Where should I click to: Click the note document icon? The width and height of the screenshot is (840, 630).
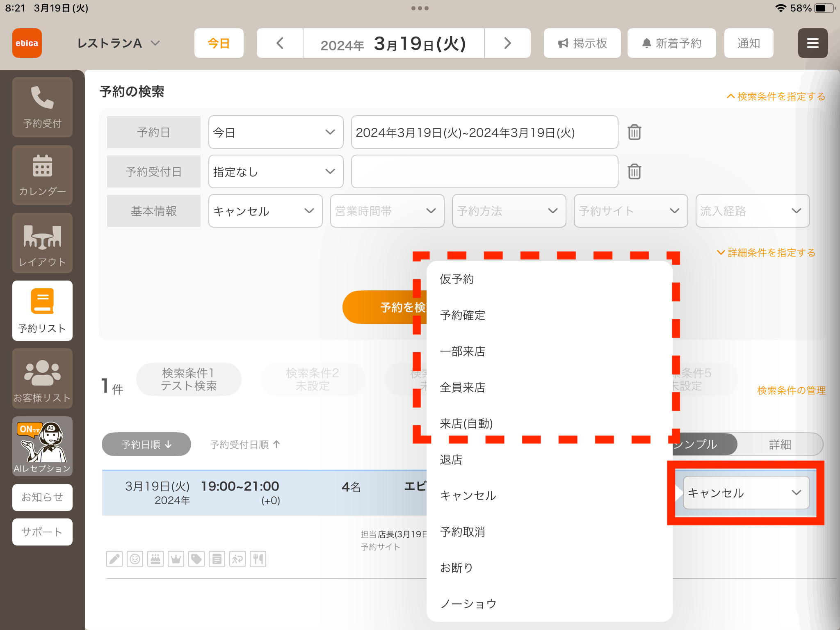click(217, 559)
